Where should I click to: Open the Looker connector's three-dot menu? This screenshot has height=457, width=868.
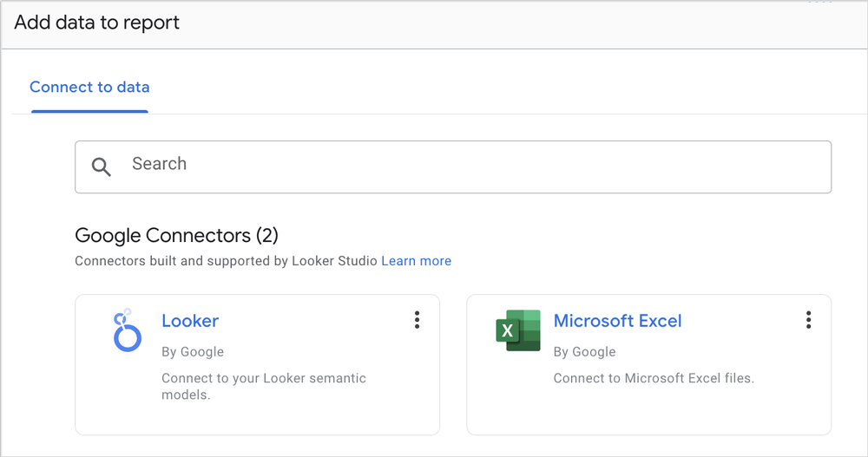pyautogui.click(x=417, y=320)
